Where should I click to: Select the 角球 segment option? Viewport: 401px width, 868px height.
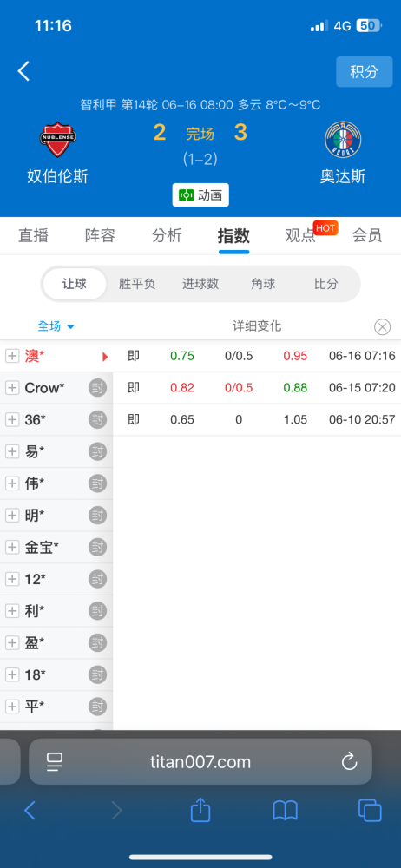coord(263,284)
